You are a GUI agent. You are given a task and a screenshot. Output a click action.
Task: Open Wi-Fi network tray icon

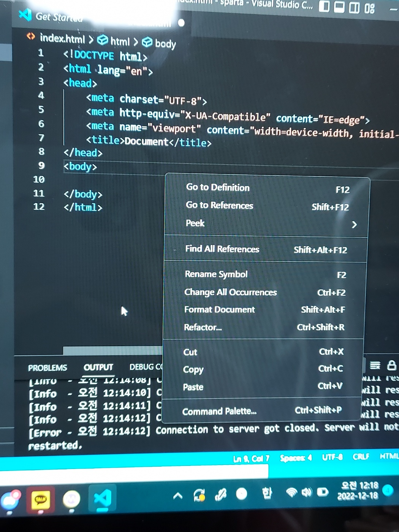click(291, 493)
